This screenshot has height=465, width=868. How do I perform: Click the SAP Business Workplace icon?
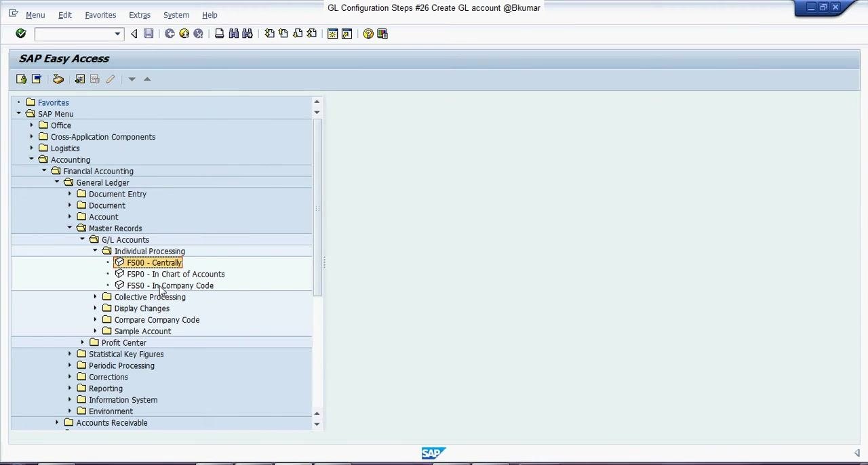[x=58, y=79]
